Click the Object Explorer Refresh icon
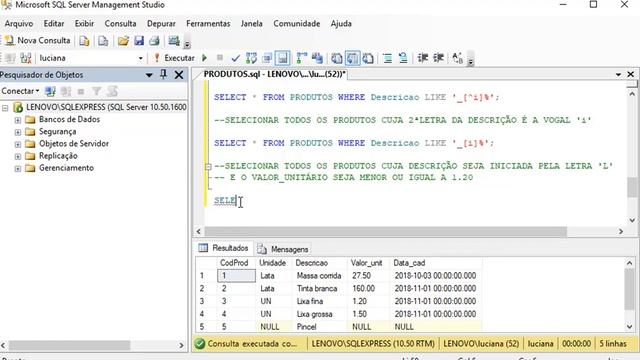Screen dimensions: 640x360 112,91
